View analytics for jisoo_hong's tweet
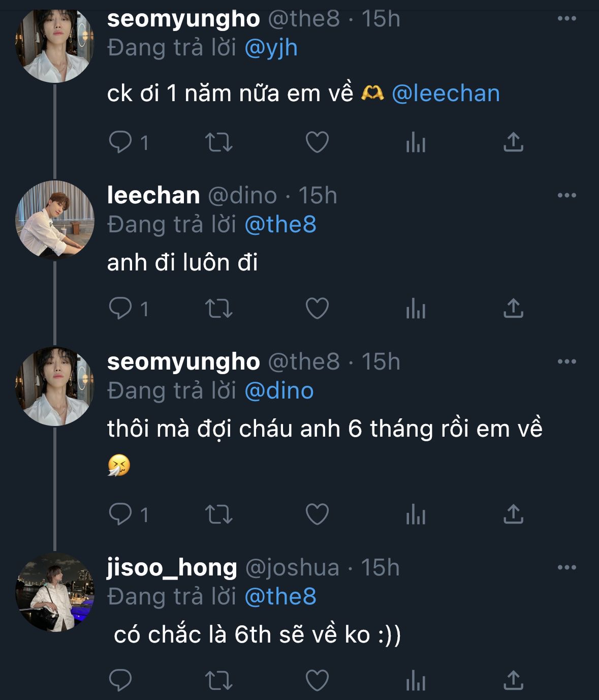 click(x=415, y=680)
